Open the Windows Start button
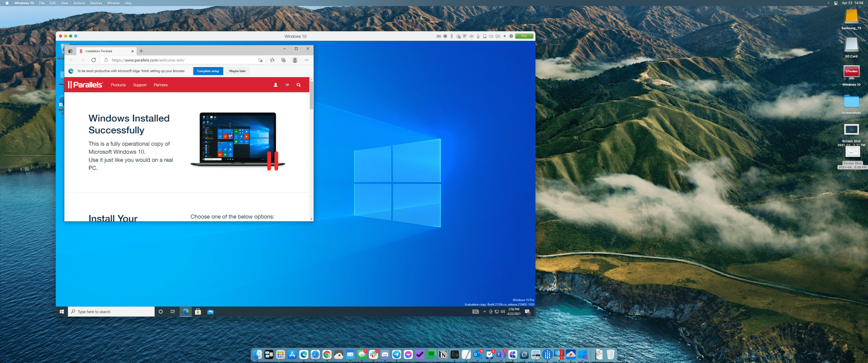Viewport: 868px width, 363px height. click(x=62, y=312)
